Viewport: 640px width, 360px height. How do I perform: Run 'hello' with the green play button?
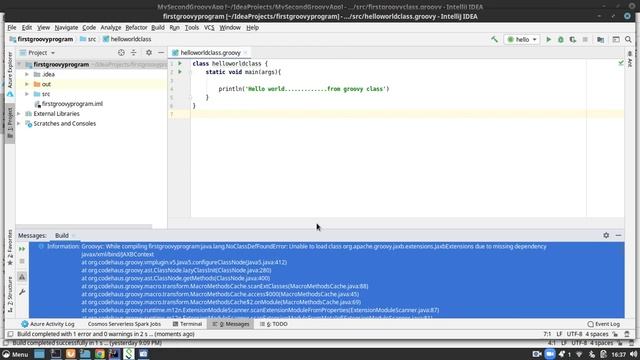[549, 40]
